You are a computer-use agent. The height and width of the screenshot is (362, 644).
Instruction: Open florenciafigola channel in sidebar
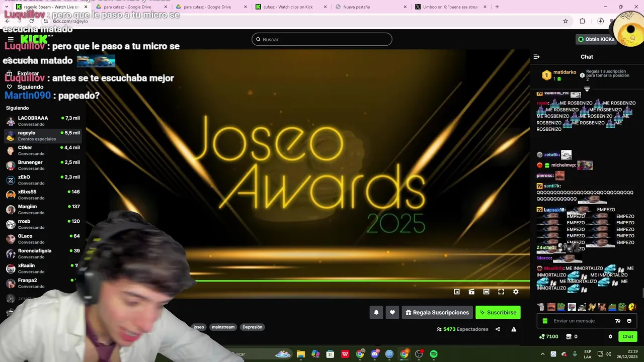42,253
